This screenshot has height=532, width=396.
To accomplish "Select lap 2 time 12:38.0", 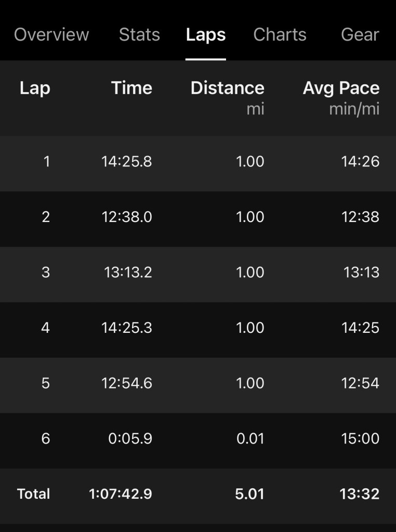I will [127, 217].
